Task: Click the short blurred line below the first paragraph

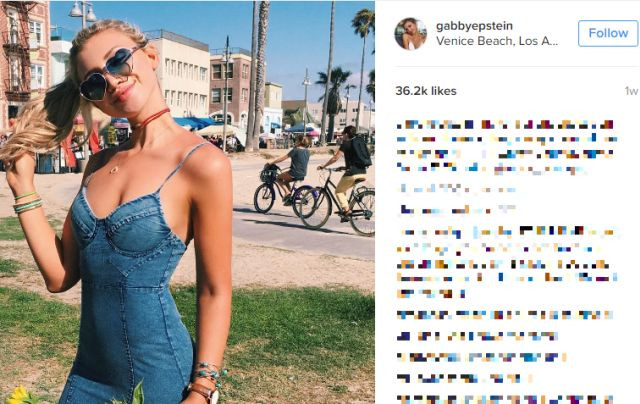Action: (458, 189)
